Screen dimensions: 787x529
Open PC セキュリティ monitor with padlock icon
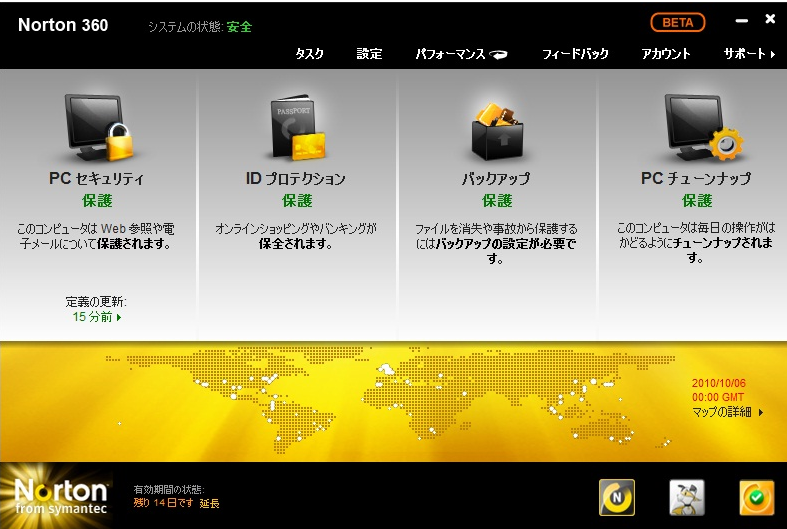coord(98,128)
